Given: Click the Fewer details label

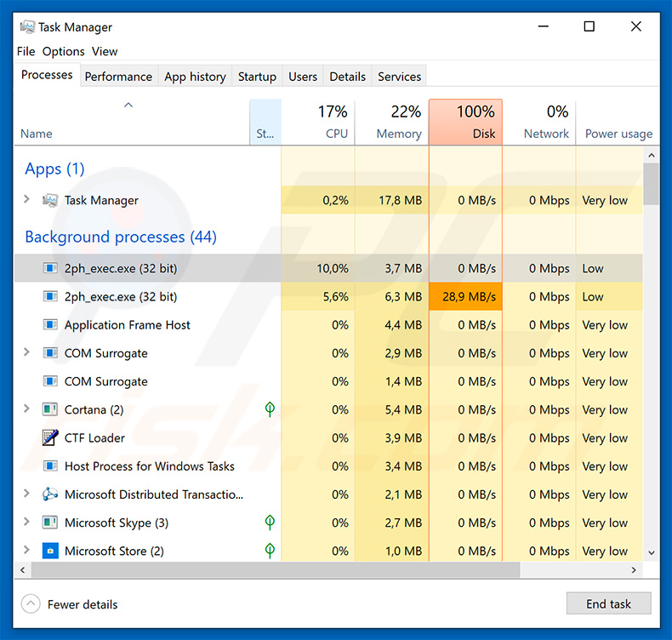Looking at the screenshot, I should coord(83,604).
